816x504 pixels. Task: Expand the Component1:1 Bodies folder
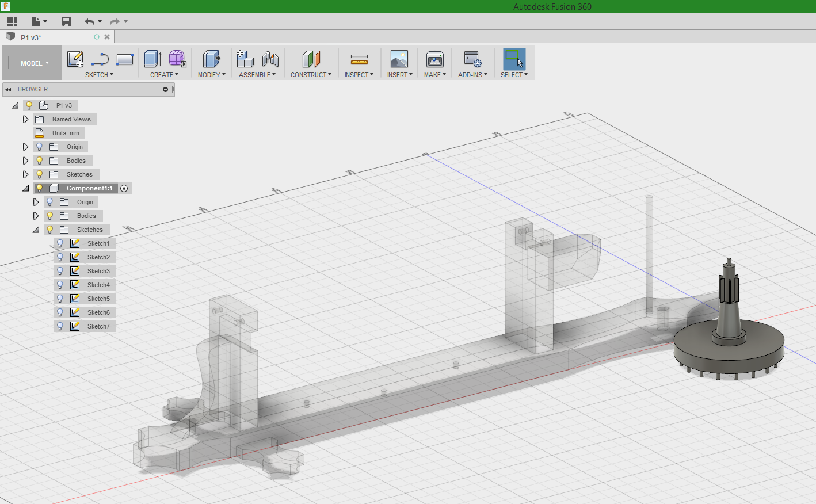36,216
